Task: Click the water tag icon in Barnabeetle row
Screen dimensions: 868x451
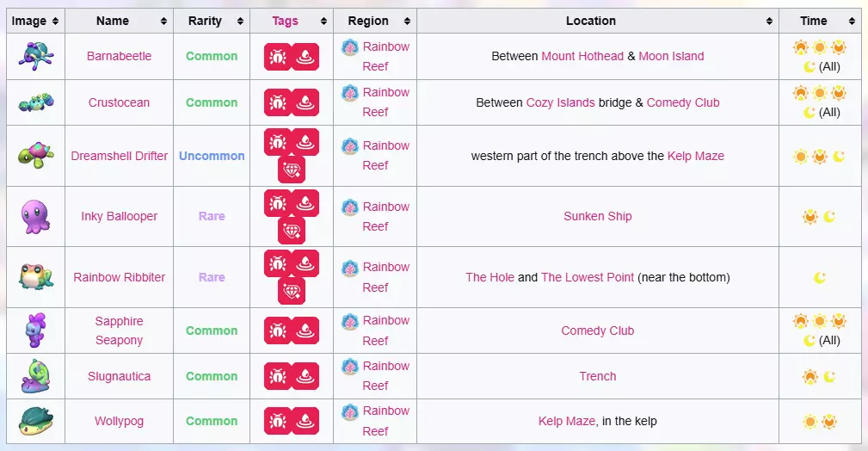Action: [305, 57]
